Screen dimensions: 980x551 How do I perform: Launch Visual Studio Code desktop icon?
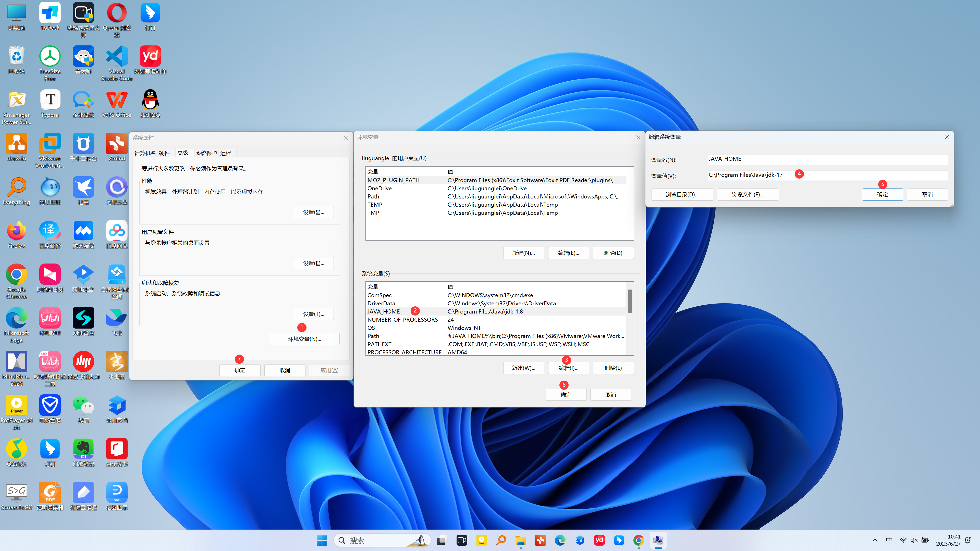pos(117,64)
